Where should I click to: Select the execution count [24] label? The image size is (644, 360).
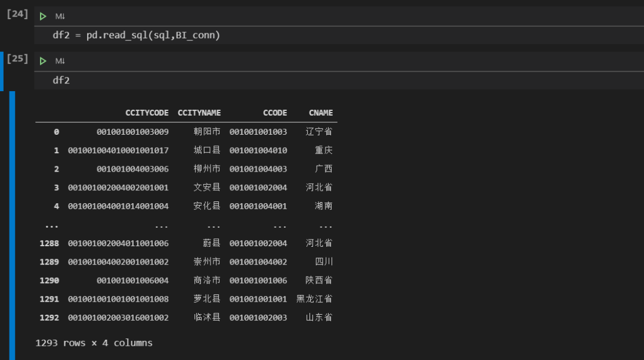[x=17, y=14]
